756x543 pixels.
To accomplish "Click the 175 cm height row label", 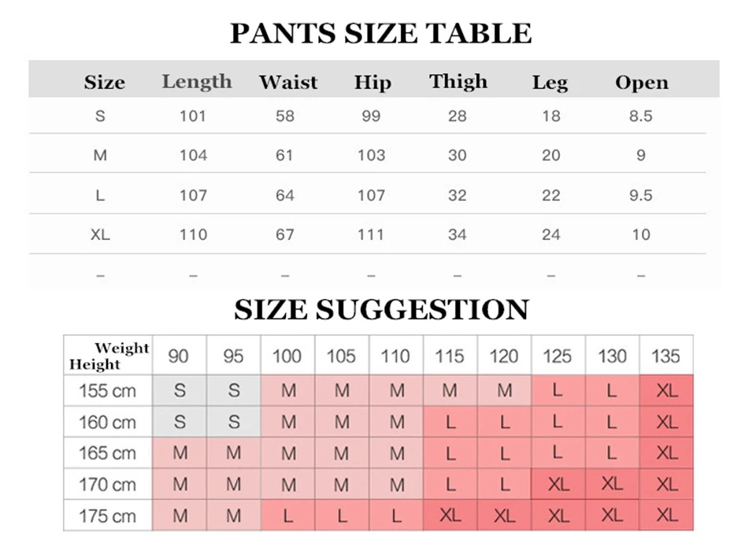I will [108, 515].
